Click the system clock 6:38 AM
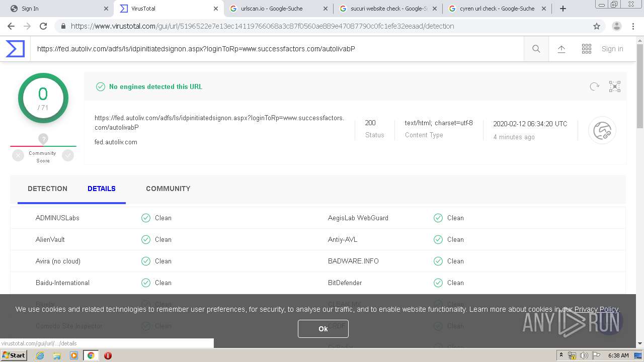 tap(618, 355)
